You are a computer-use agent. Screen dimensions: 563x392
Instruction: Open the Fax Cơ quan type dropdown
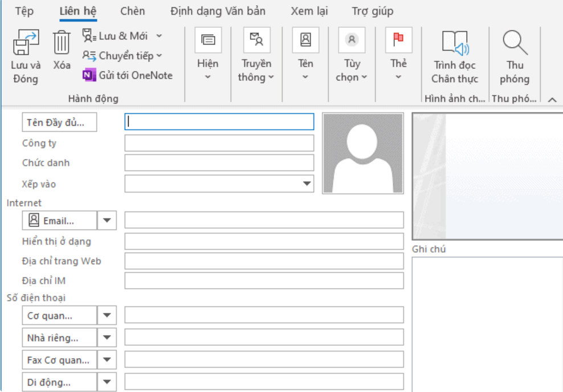click(107, 360)
